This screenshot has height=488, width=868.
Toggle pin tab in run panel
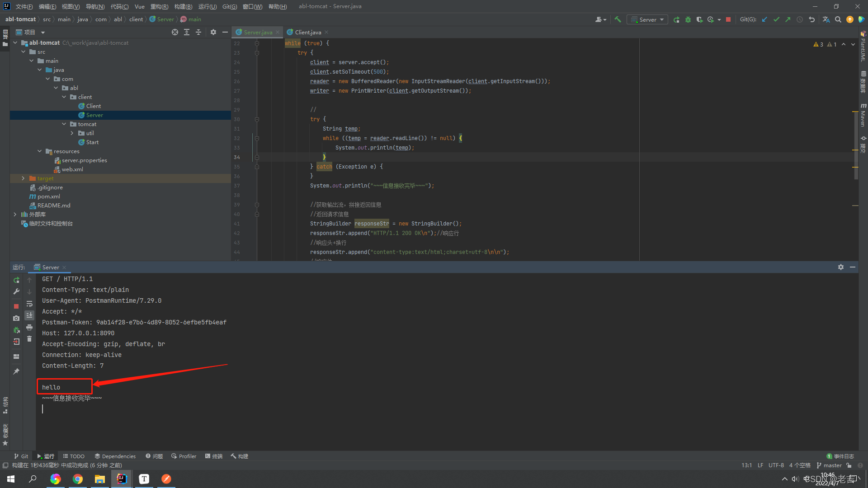16,371
